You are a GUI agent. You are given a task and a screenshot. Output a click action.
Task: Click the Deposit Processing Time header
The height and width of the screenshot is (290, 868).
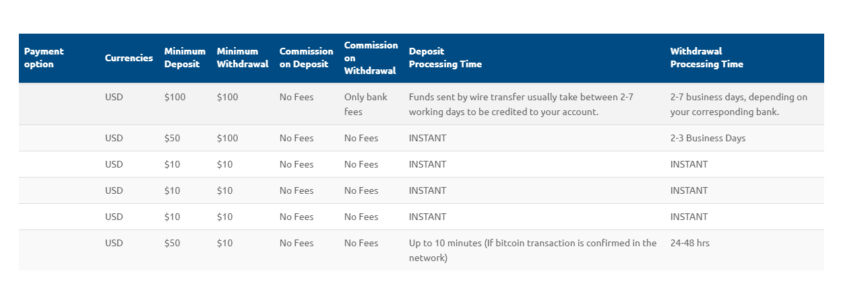tap(445, 58)
